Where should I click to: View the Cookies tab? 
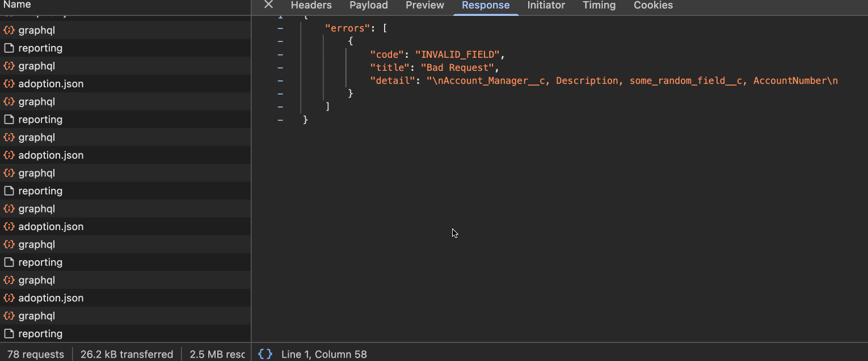click(x=653, y=5)
